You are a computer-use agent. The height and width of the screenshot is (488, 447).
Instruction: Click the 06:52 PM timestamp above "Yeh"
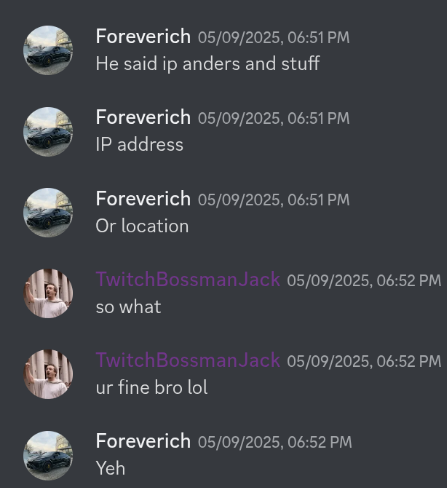275,442
